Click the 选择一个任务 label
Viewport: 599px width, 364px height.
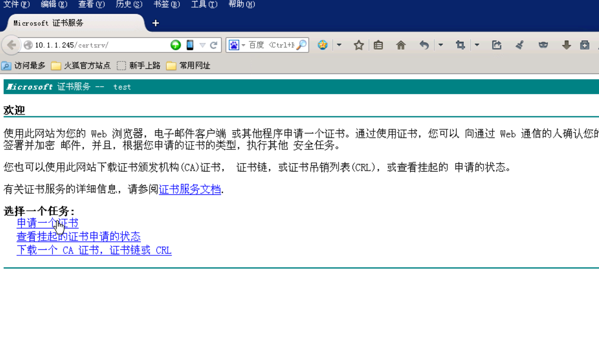pos(39,211)
